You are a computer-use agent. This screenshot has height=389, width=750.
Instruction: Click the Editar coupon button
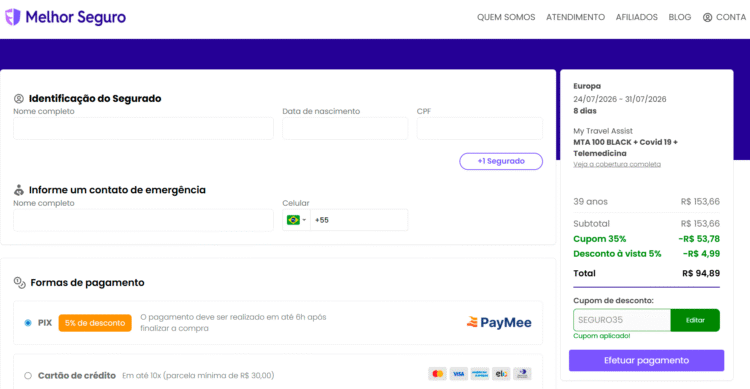pyautogui.click(x=695, y=320)
